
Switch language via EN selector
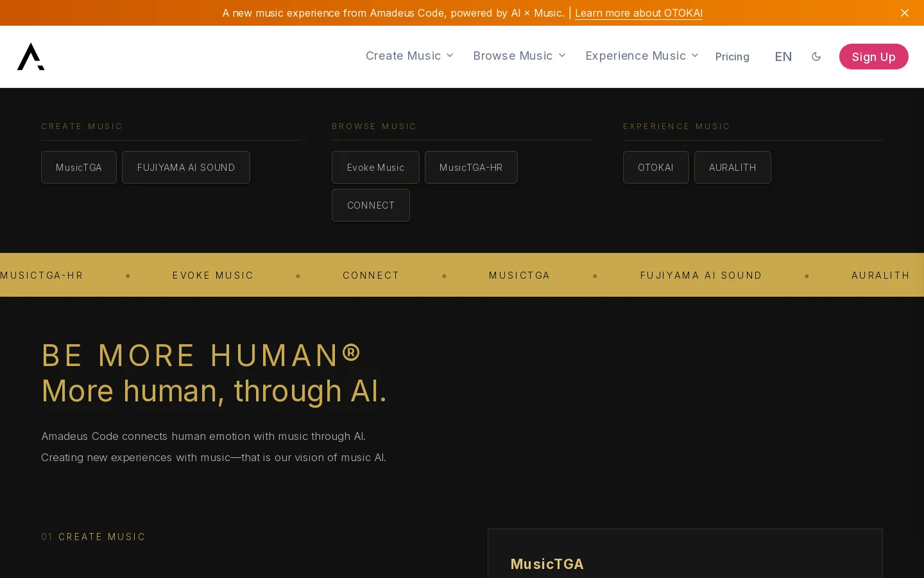[783, 57]
